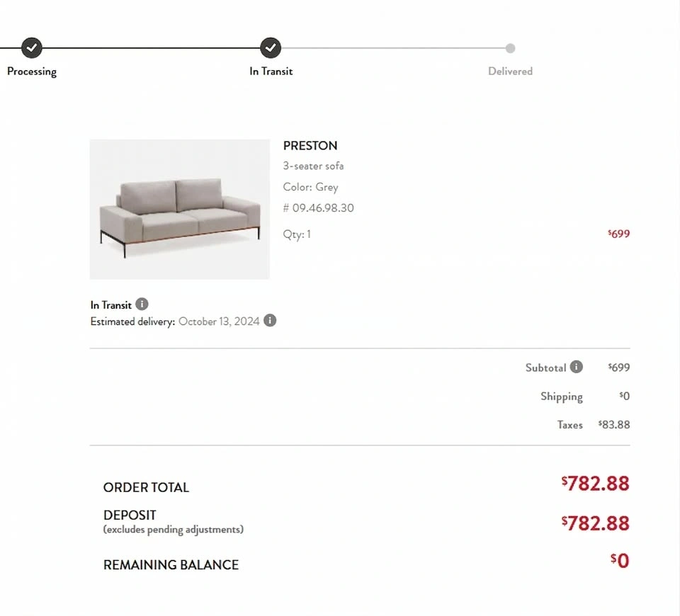
Task: Select the Processing stage label
Action: tap(32, 72)
